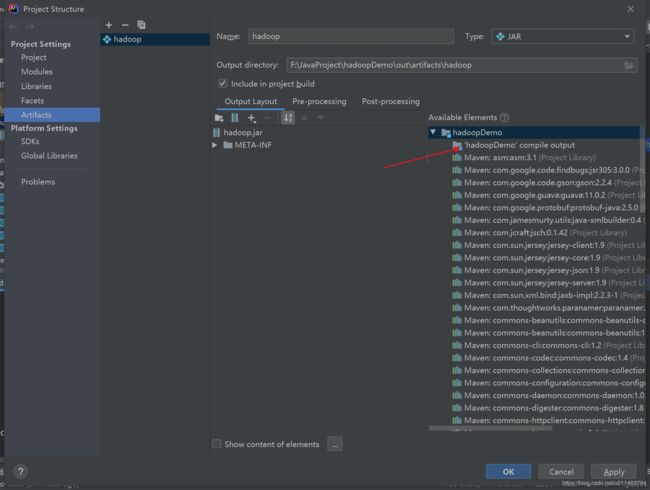Select Maven protobuf-java:2.5.0 library

pos(548,207)
